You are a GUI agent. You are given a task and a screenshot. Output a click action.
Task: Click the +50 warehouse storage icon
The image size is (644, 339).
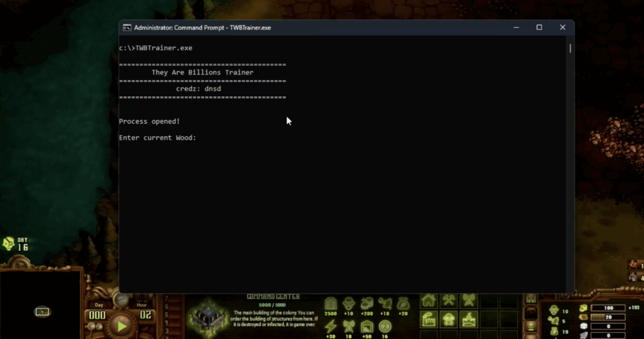tap(367, 327)
